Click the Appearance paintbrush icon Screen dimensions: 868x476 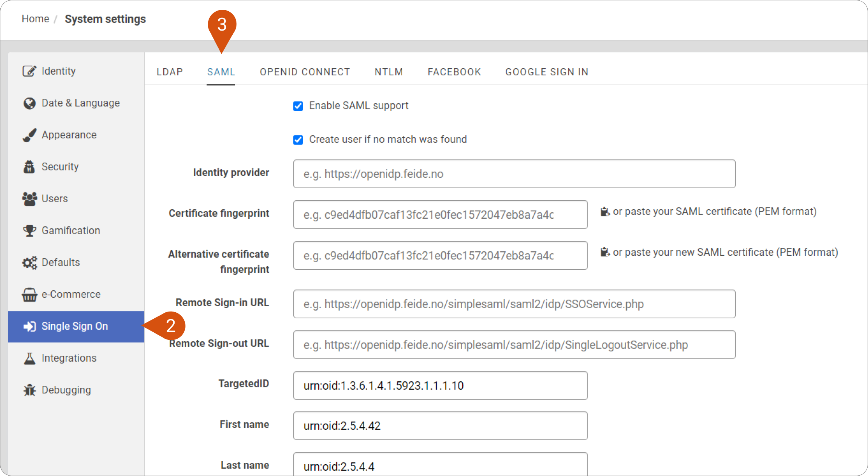click(29, 135)
